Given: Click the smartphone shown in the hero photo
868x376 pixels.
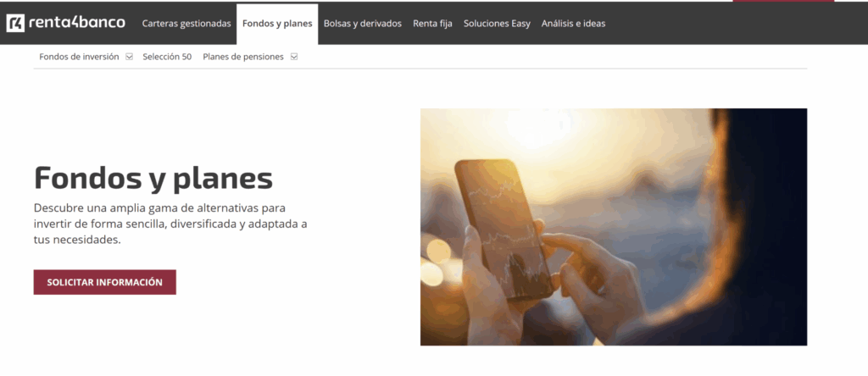Looking at the screenshot, I should [x=503, y=227].
